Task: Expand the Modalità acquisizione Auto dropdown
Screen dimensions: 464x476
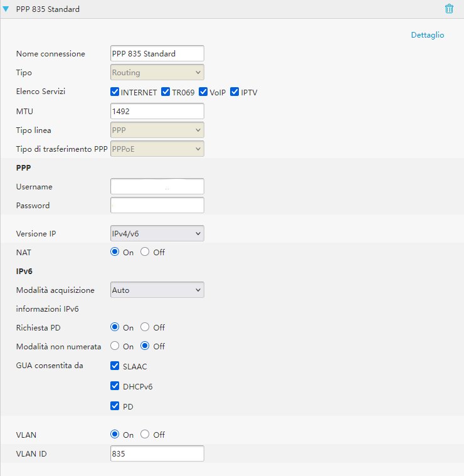Action: click(157, 290)
